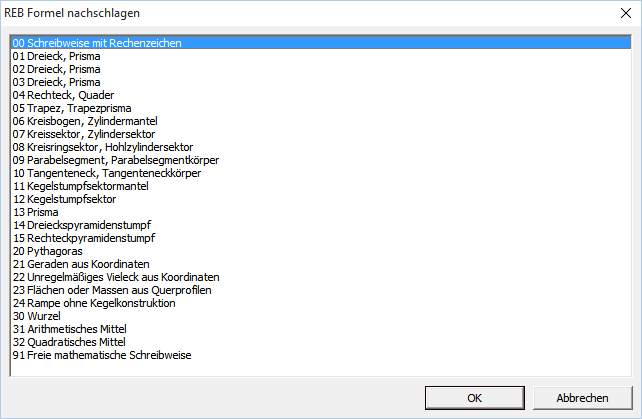
Task: Select '14 Dreieckspyramidenstumpf'
Action: (321, 225)
